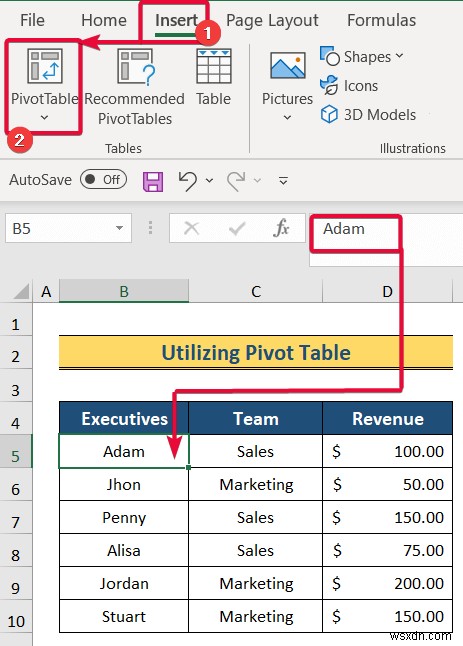
Task: Click the Name Box showing B5
Action: [x=68, y=228]
